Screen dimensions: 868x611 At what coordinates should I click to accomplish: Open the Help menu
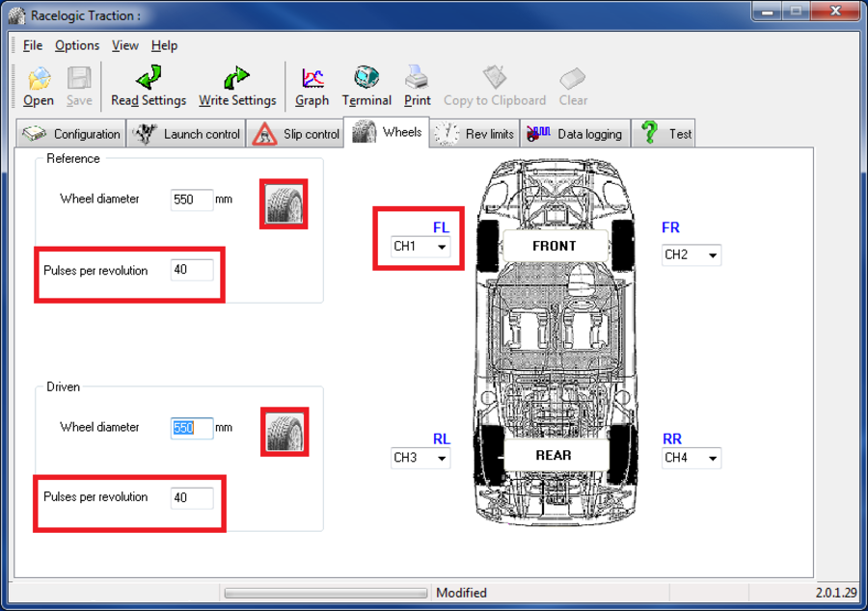click(164, 45)
